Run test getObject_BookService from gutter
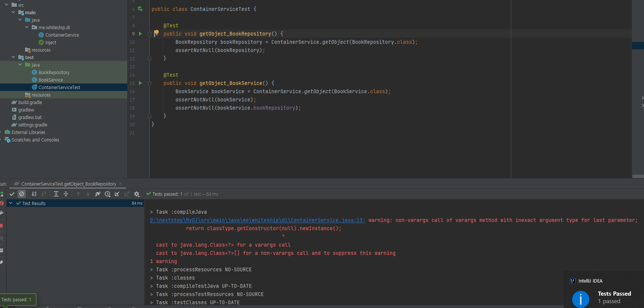Viewport: 644px width, 308px height. pyautogui.click(x=140, y=83)
